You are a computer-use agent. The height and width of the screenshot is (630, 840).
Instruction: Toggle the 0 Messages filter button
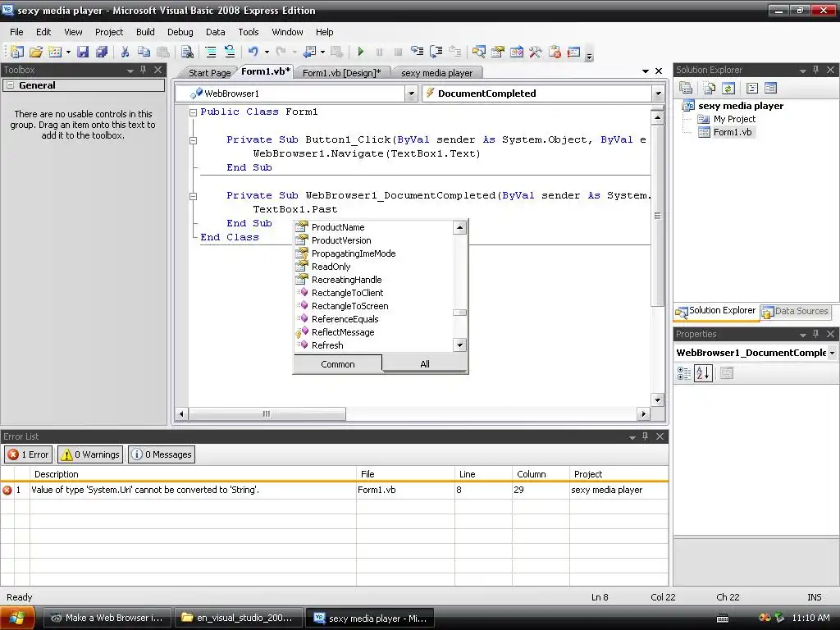coord(162,454)
